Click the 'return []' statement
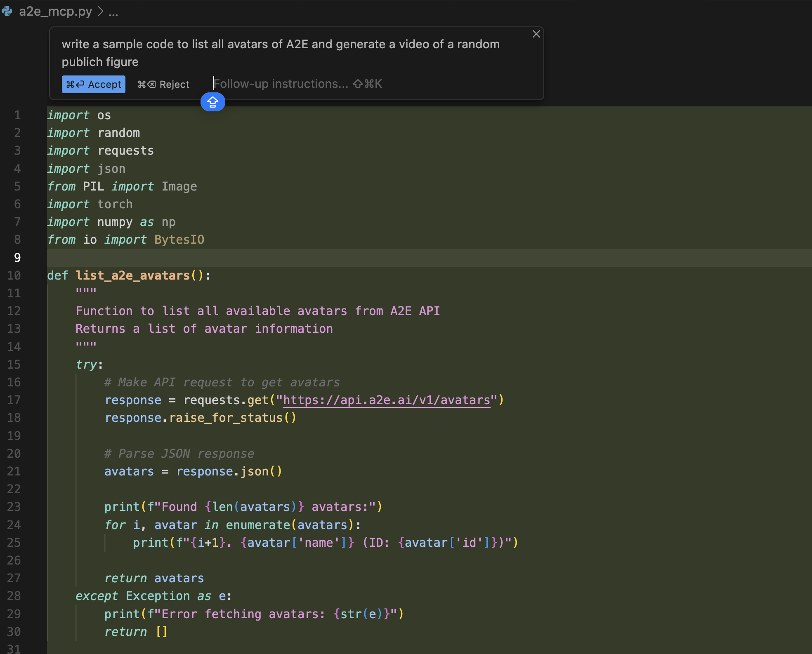This screenshot has width=812, height=654. pos(136,632)
